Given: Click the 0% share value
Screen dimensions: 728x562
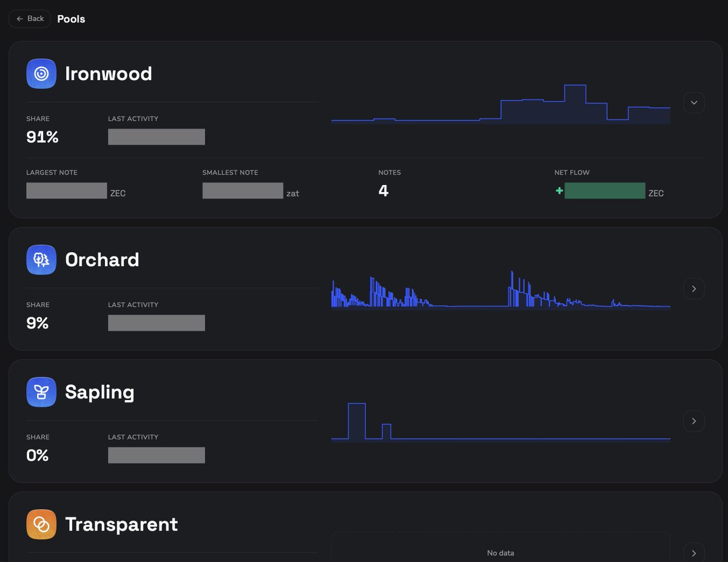Looking at the screenshot, I should pyautogui.click(x=38, y=455).
